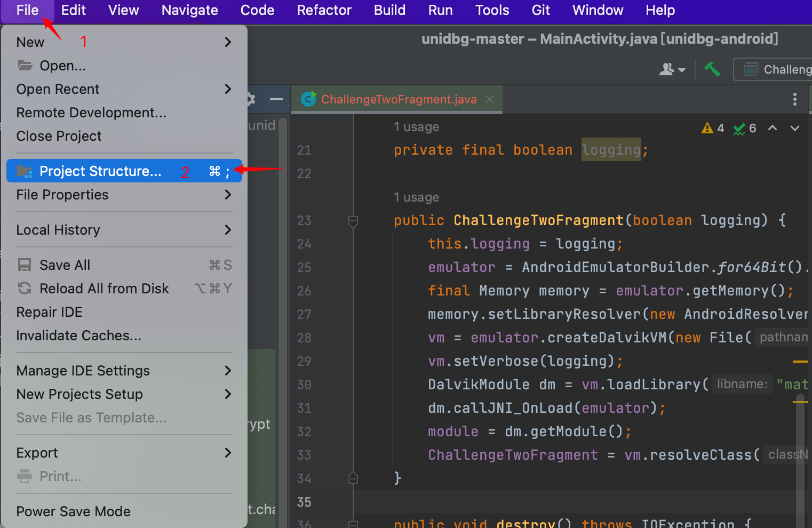Click the warnings indicator showing 4
This screenshot has width=812, height=528.
coord(713,128)
